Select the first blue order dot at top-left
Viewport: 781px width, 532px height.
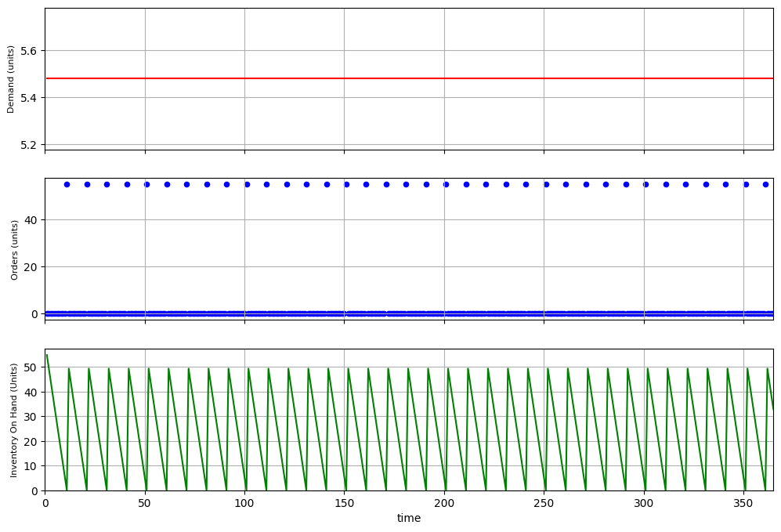[67, 184]
